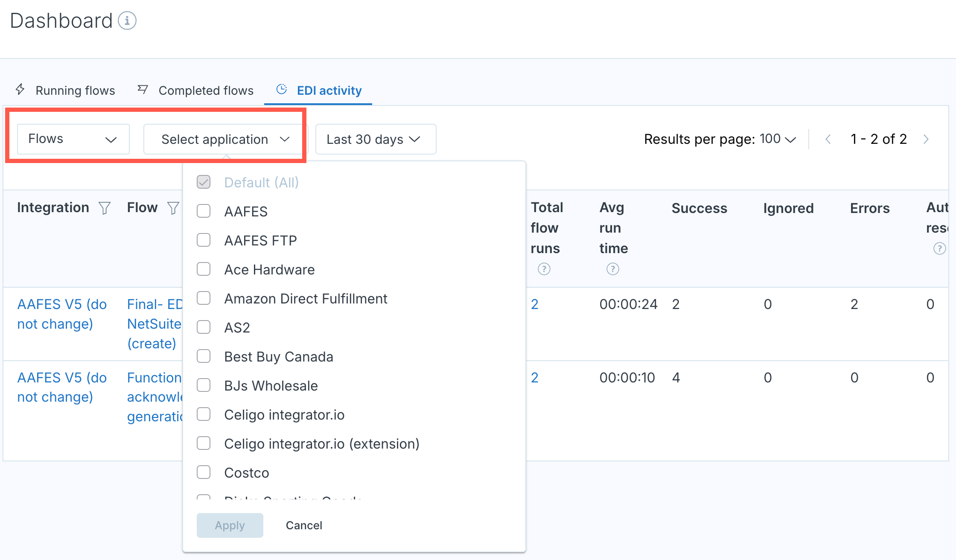Click the 00:00:10 average run time

point(627,377)
